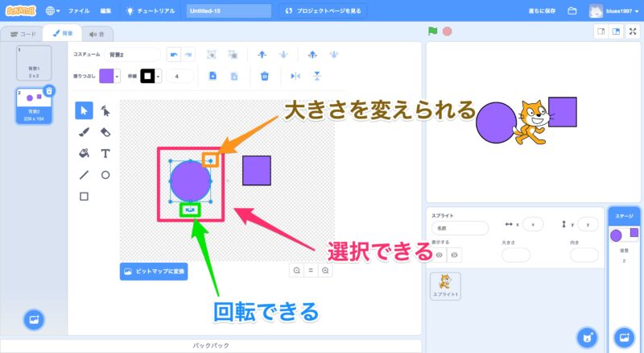The width and height of the screenshot is (644, 353).
Task: Show sprite using the eye icon
Action: click(440, 255)
